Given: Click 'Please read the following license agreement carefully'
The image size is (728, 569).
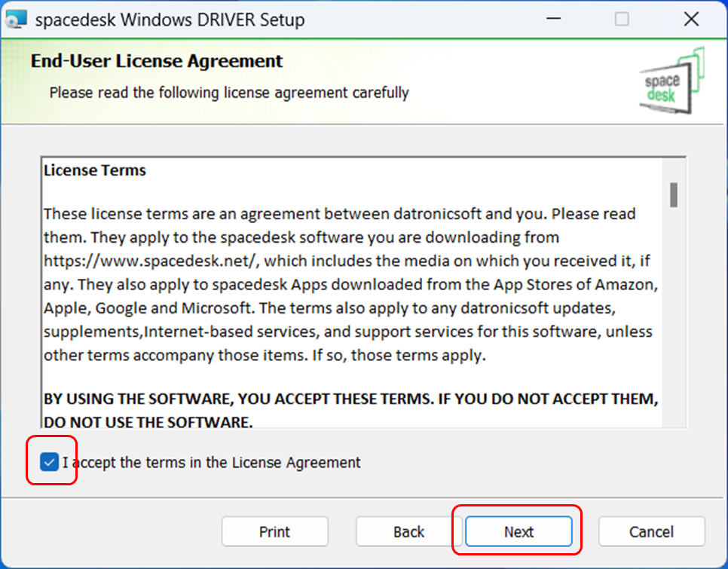Looking at the screenshot, I should point(229,93).
